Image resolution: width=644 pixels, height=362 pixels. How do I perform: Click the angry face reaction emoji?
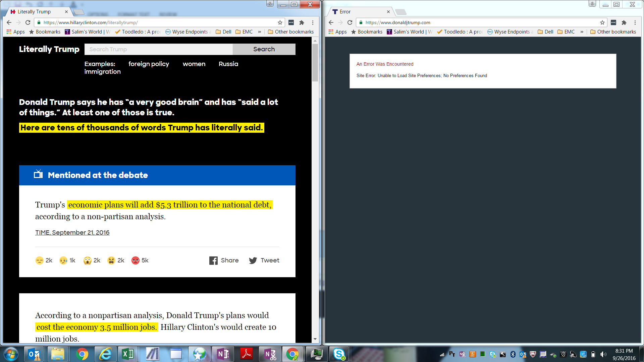point(135,260)
